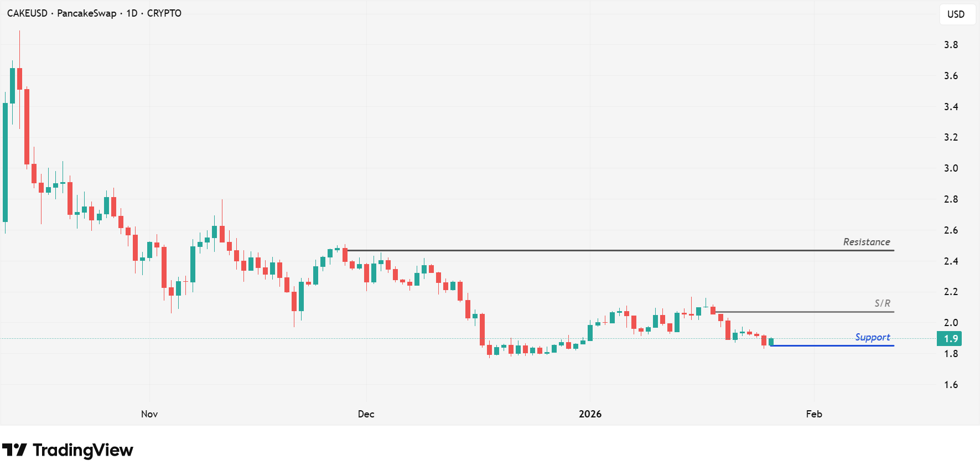Screen dimensions: 980x475
Task: Select the S/R text label
Action: pos(883,303)
